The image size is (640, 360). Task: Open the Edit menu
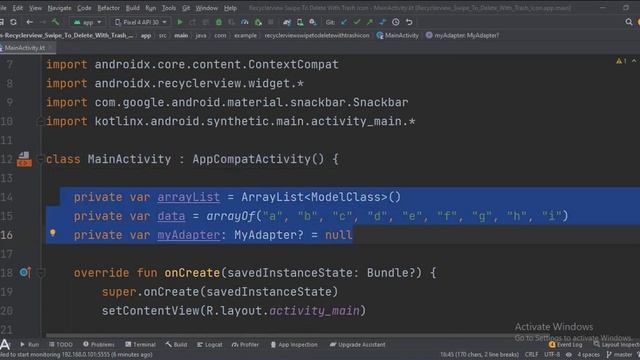coord(18,8)
